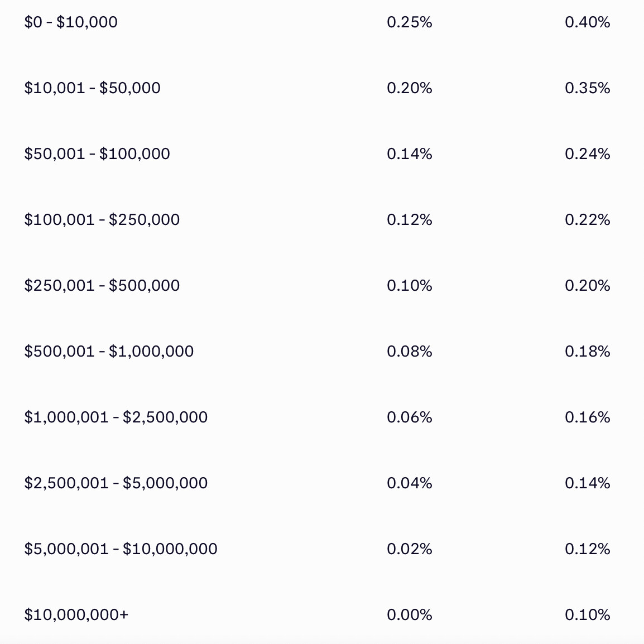
Task: Select the 0.16% fee value
Action: [588, 417]
